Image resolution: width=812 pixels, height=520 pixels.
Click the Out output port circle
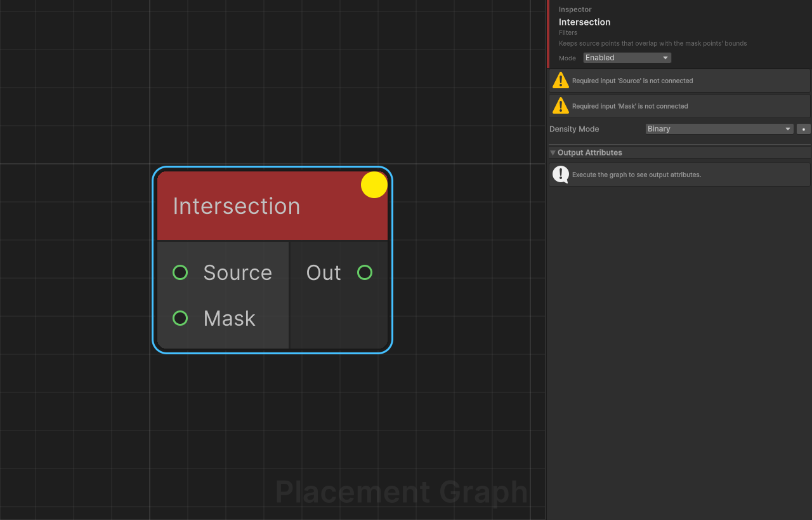click(365, 272)
